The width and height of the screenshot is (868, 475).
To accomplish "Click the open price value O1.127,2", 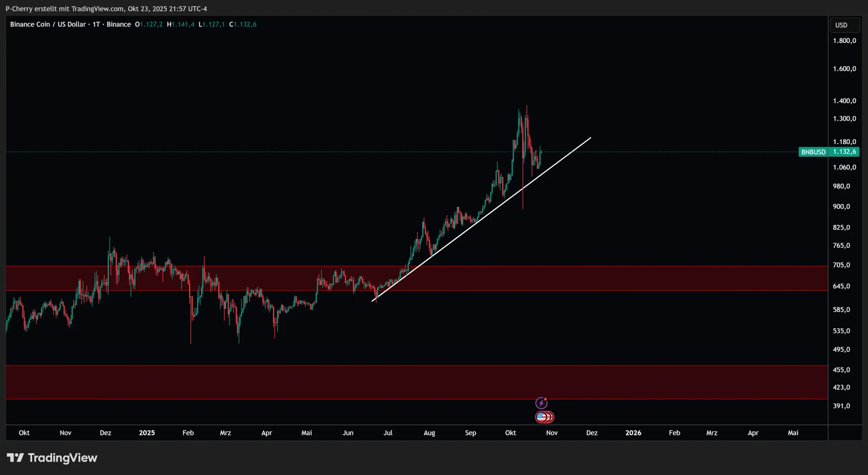I will coord(149,24).
